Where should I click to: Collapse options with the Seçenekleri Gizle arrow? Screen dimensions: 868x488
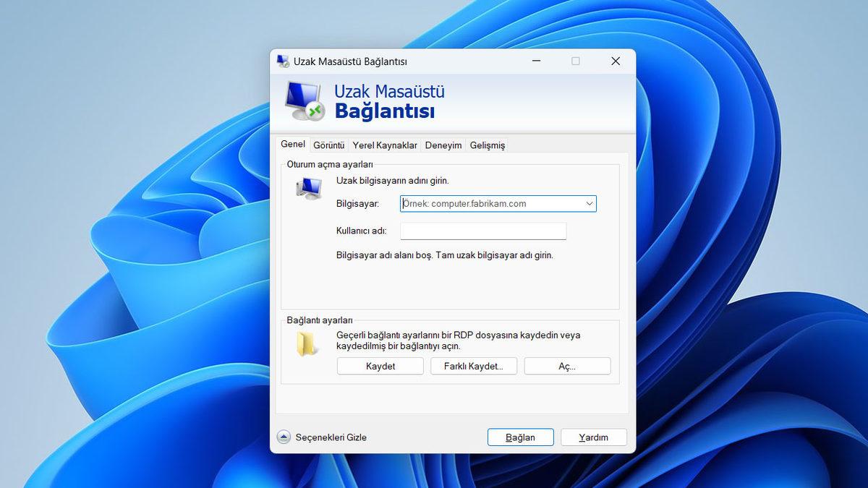click(284, 437)
